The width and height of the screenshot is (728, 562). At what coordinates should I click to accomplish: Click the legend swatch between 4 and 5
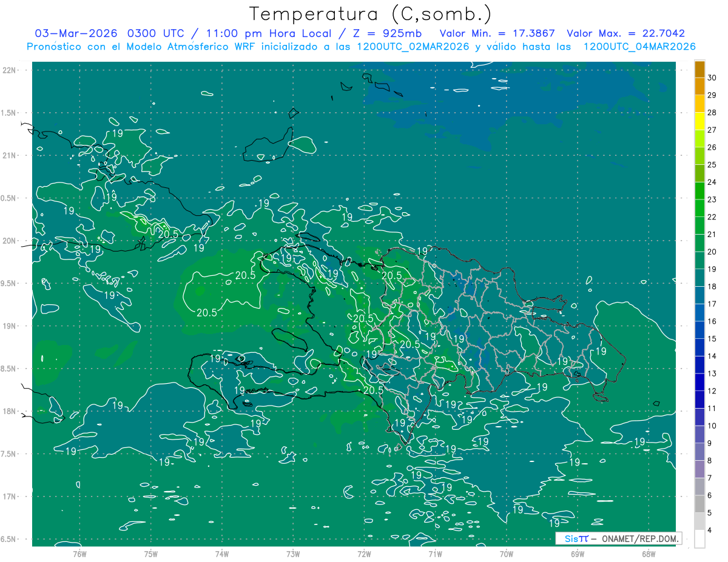pyautogui.click(x=700, y=521)
